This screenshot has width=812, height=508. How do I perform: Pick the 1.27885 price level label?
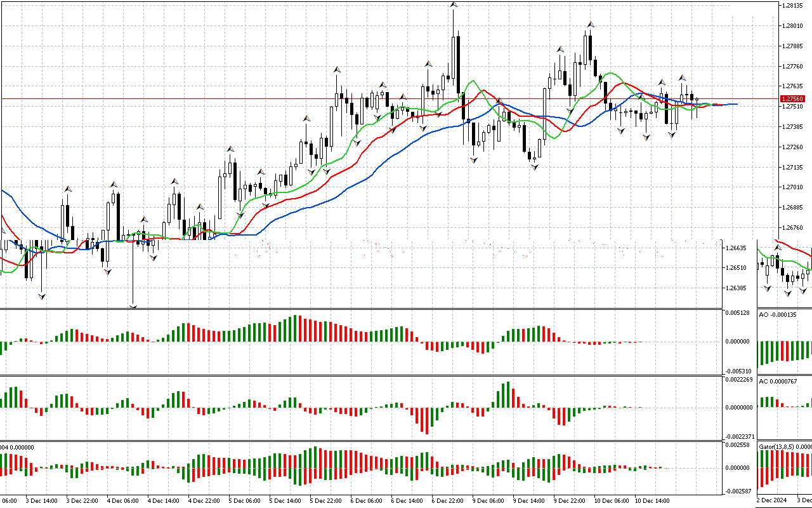[792, 46]
